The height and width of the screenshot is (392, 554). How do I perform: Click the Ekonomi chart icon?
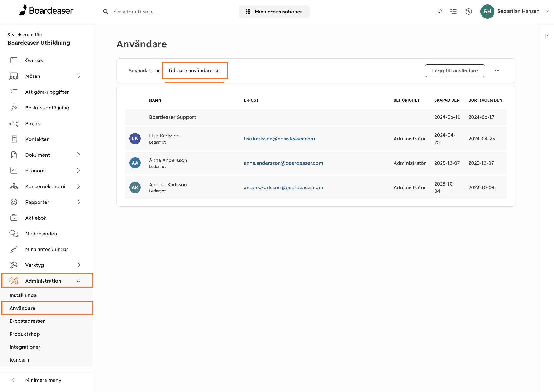[x=14, y=171]
